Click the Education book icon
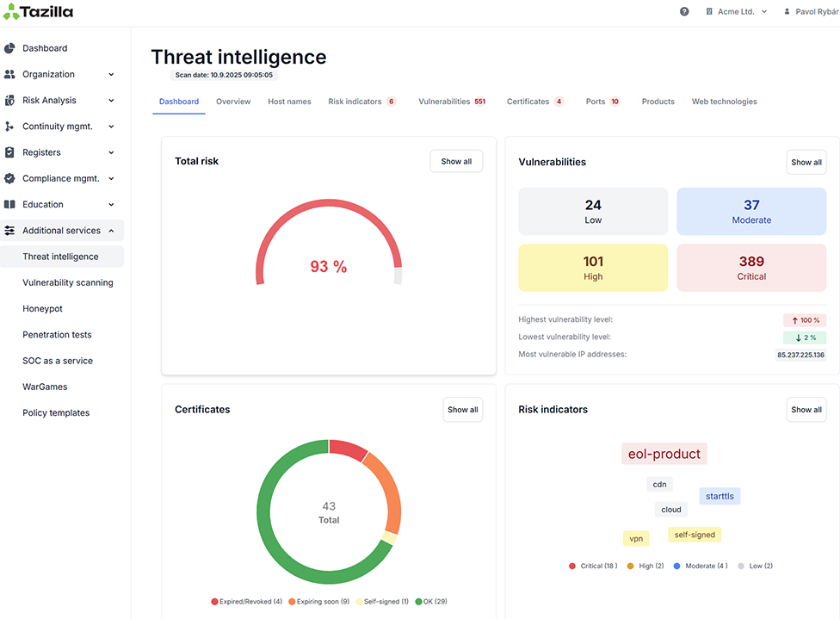Viewport: 840px width, 619px height. pos(9,204)
